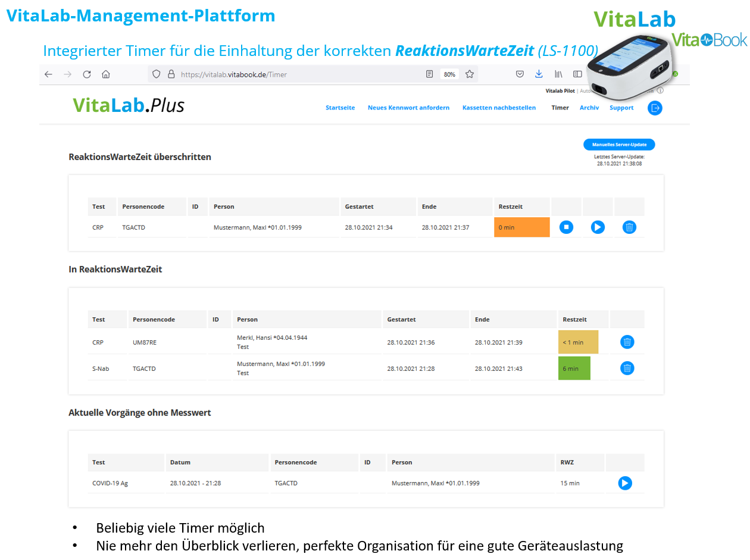The image size is (750, 560).
Task: Click the UM87RE Personencode cell
Action: coord(143,342)
